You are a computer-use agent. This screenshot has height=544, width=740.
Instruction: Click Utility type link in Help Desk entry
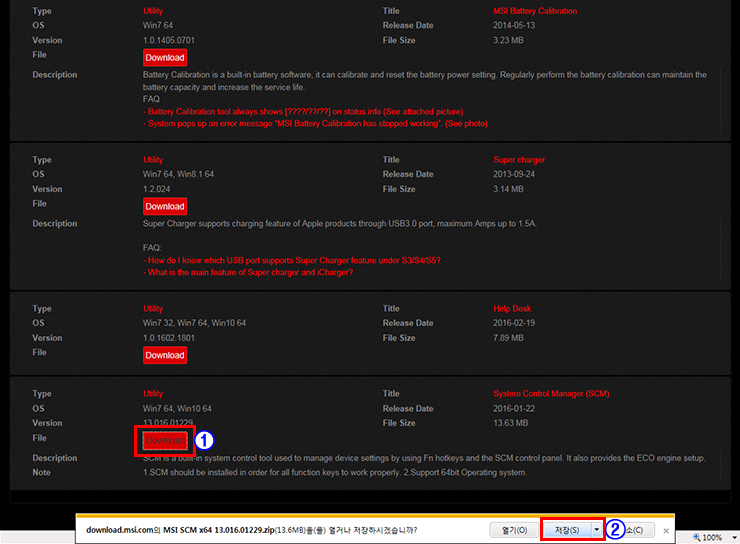tap(153, 309)
